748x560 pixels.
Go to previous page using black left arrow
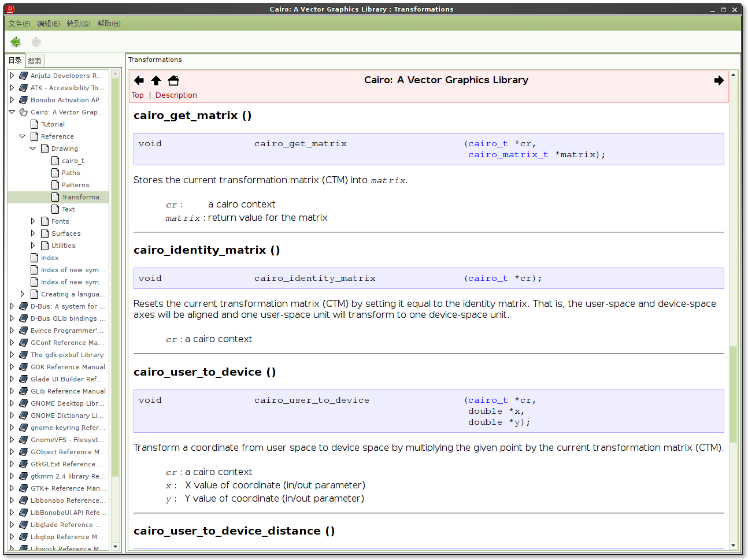139,80
